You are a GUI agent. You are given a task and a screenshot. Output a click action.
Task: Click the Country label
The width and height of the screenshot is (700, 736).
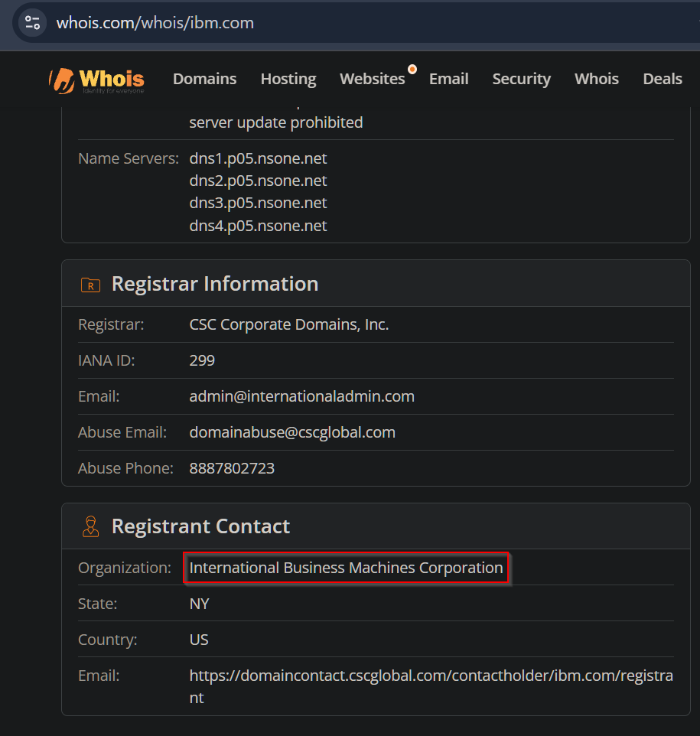point(108,640)
